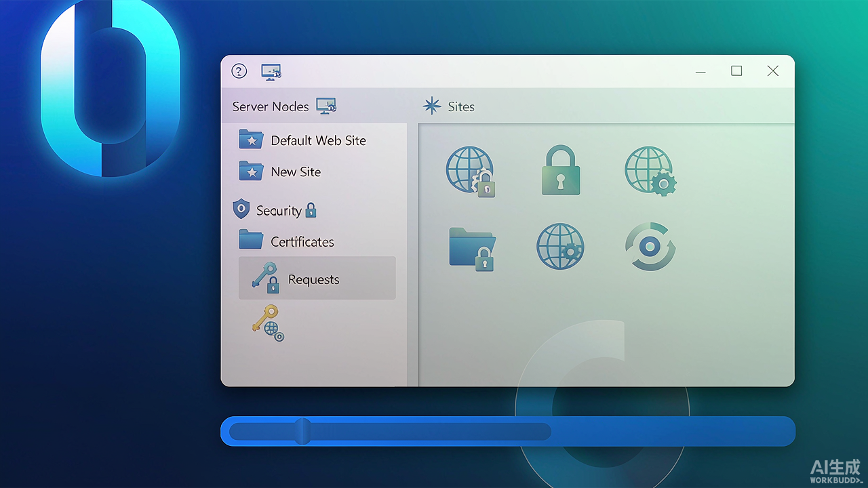This screenshot has height=488, width=868.
Task: Minimize the window
Action: pos(701,71)
